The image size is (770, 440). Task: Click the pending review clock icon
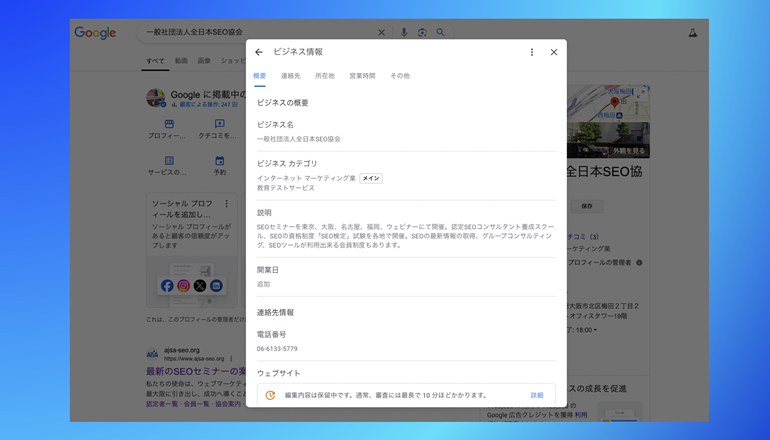click(270, 395)
